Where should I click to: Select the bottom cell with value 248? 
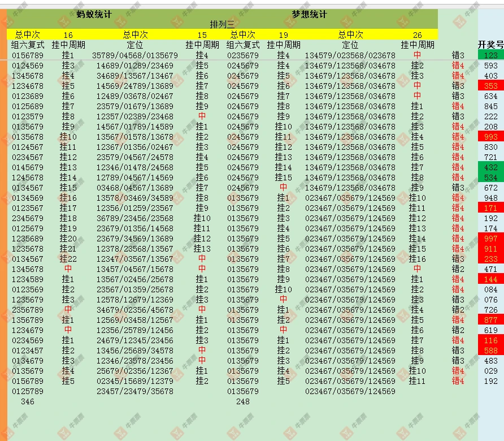tap(243, 401)
